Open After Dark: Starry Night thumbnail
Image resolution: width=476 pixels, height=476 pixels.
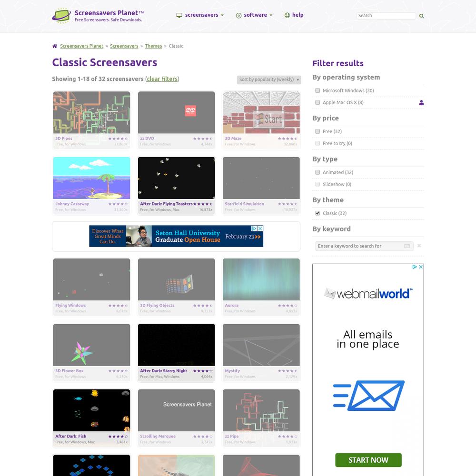tap(177, 345)
